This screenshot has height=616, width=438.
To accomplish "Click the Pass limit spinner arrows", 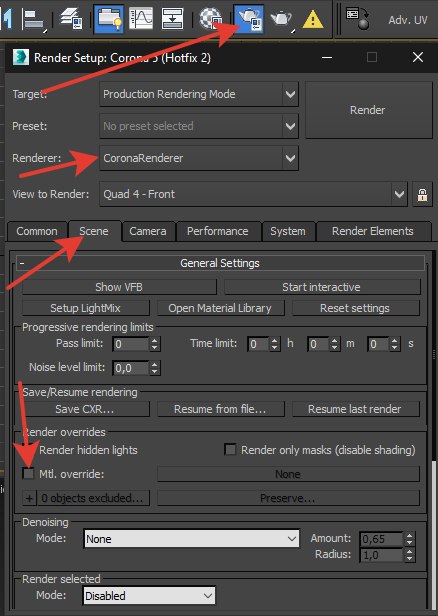I will (x=155, y=344).
